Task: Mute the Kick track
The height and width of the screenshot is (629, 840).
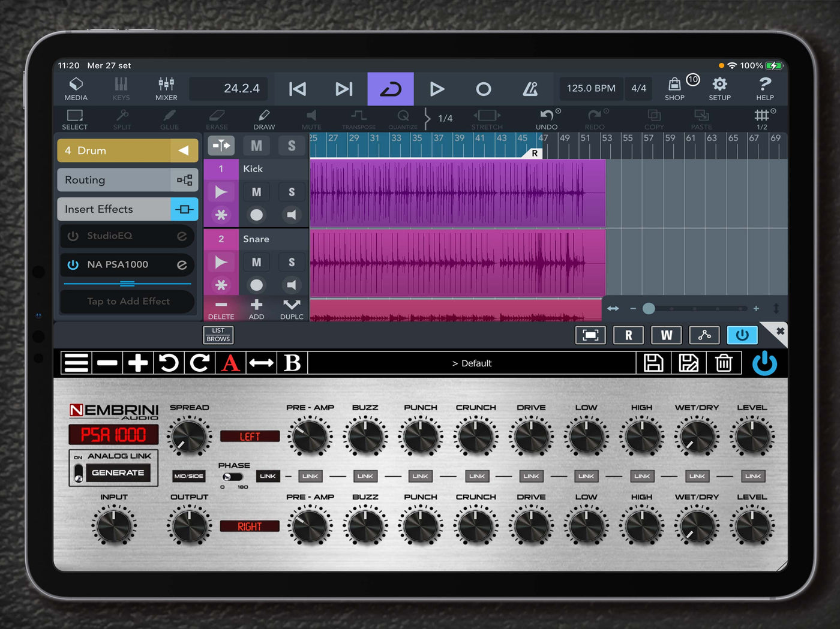Action: 256,192
